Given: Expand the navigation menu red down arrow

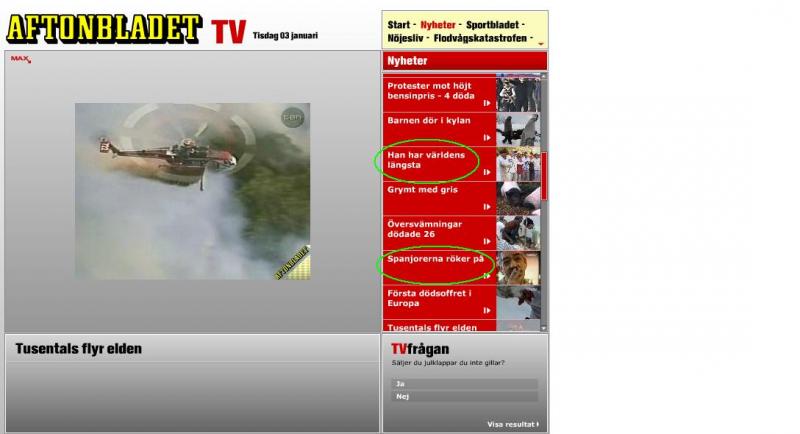Looking at the screenshot, I should pos(541,44).
